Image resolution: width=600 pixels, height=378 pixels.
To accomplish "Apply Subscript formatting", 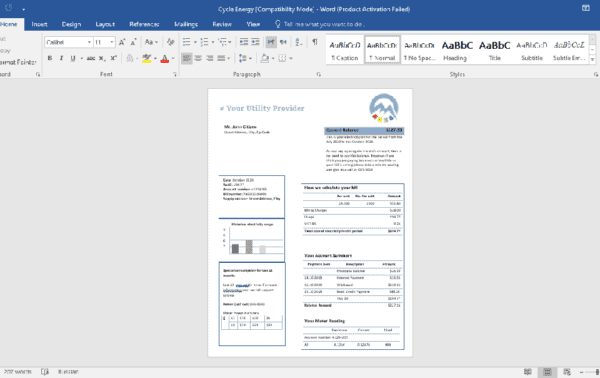I will pyautogui.click(x=101, y=58).
